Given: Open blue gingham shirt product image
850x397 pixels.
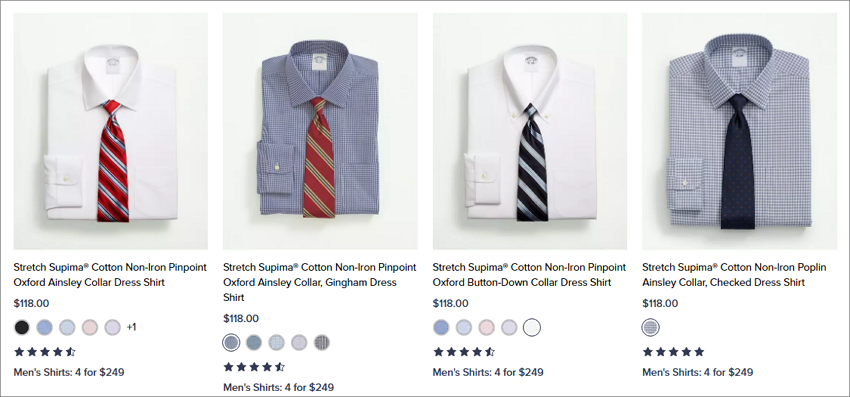Looking at the screenshot, I should point(320,131).
